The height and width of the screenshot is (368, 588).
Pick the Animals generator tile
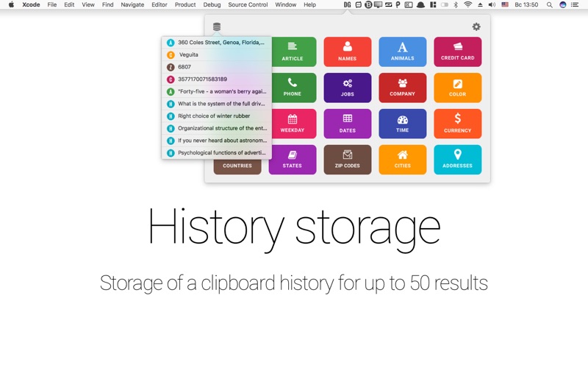[x=402, y=52]
